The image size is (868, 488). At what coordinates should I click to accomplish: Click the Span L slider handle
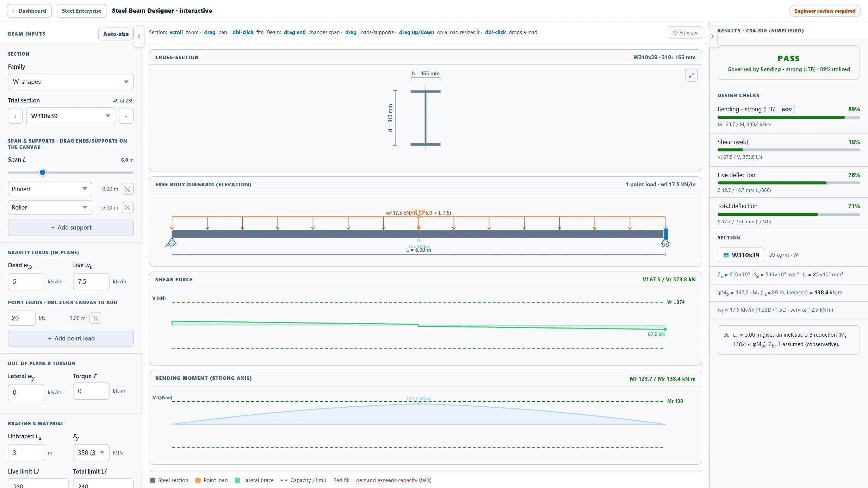(43, 173)
